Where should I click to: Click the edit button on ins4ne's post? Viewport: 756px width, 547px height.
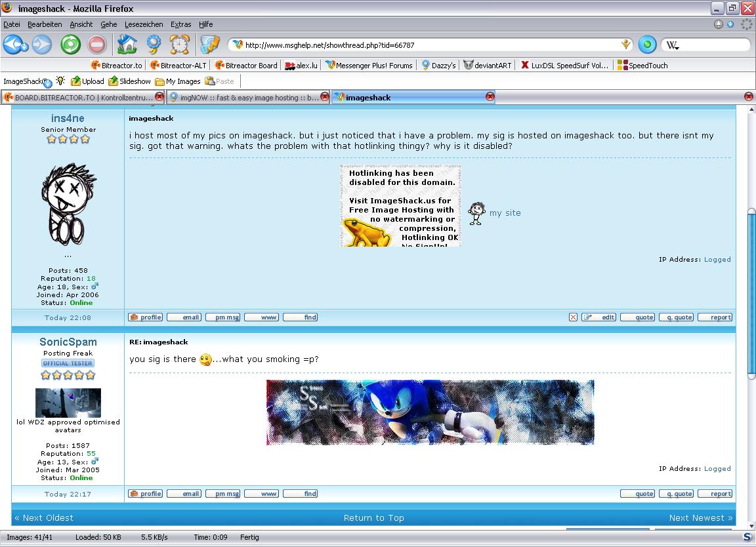pyautogui.click(x=598, y=317)
